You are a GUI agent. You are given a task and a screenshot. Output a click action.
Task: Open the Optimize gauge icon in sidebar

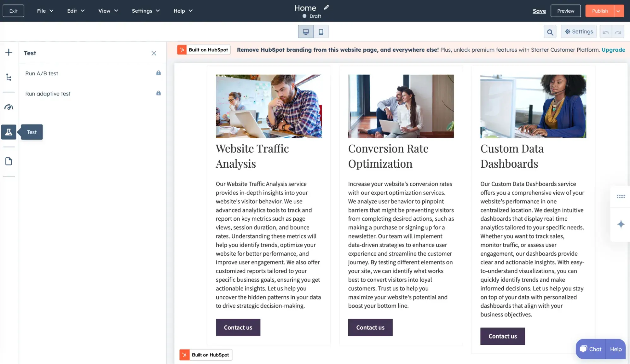click(9, 107)
